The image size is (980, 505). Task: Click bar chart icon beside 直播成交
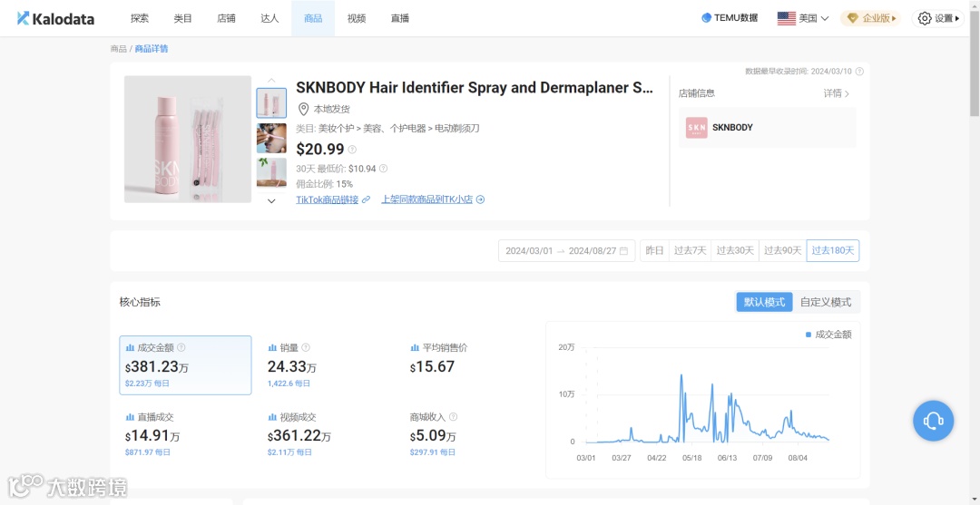pos(130,417)
